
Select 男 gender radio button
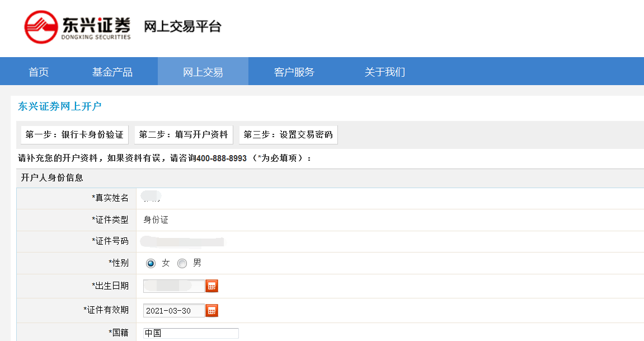pos(182,263)
